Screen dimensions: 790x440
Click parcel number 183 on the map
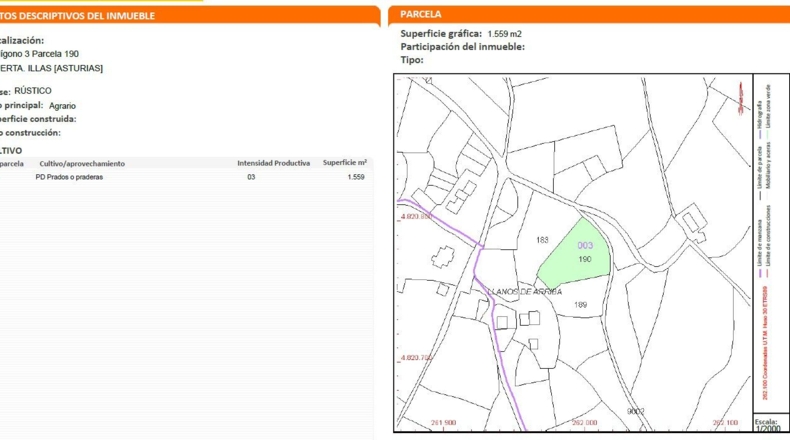click(x=542, y=240)
